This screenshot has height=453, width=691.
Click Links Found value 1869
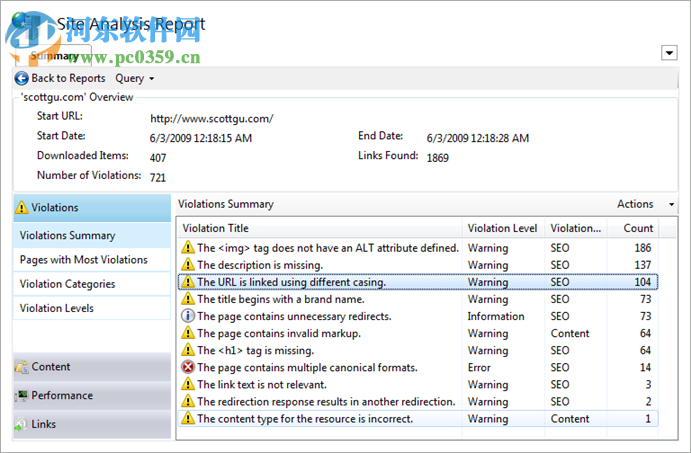click(438, 158)
